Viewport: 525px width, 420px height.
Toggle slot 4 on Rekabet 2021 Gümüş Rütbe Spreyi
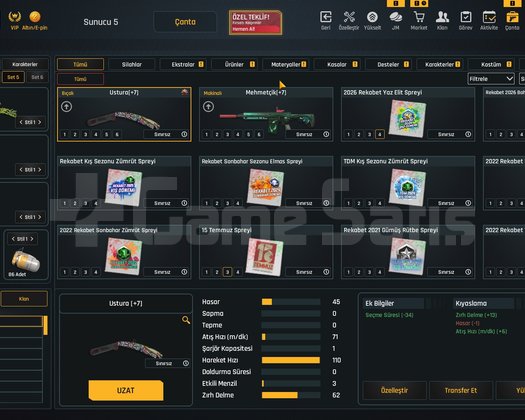[380, 272]
